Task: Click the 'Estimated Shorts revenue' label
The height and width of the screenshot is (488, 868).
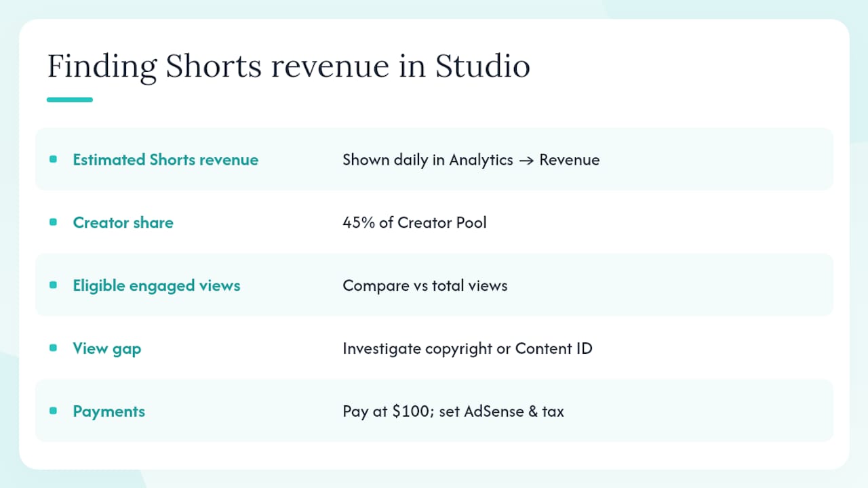Action: click(165, 160)
